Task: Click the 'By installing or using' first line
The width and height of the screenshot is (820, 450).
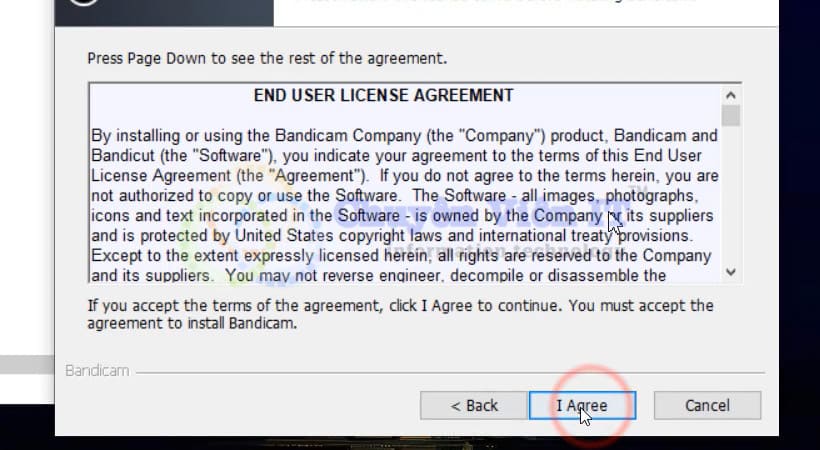Action: coord(404,136)
